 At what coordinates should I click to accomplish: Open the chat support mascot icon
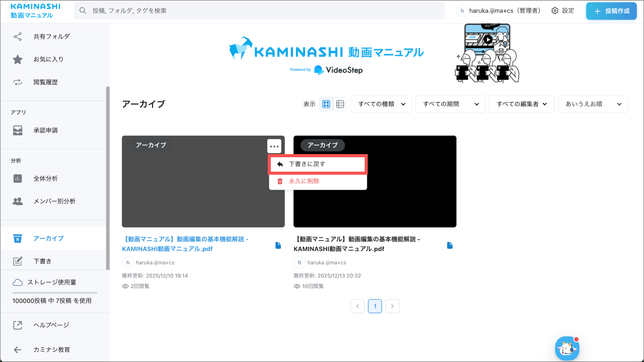click(x=567, y=348)
